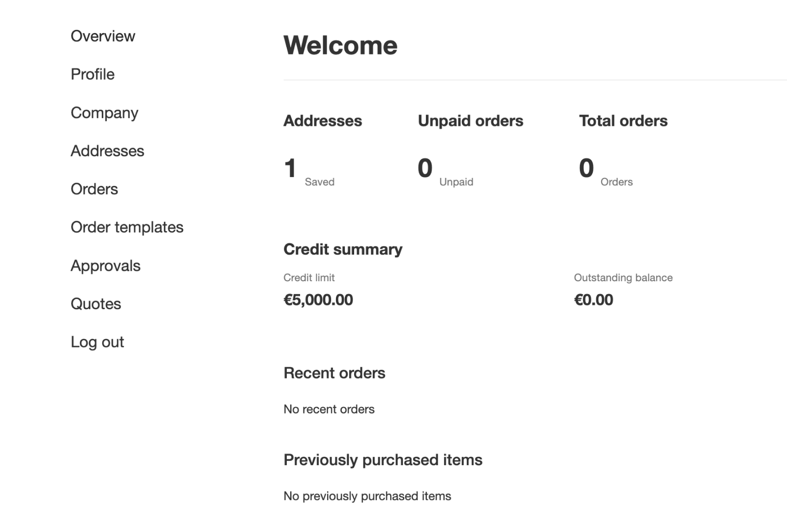The image size is (787, 532).
Task: Open the Company page
Action: tap(104, 113)
